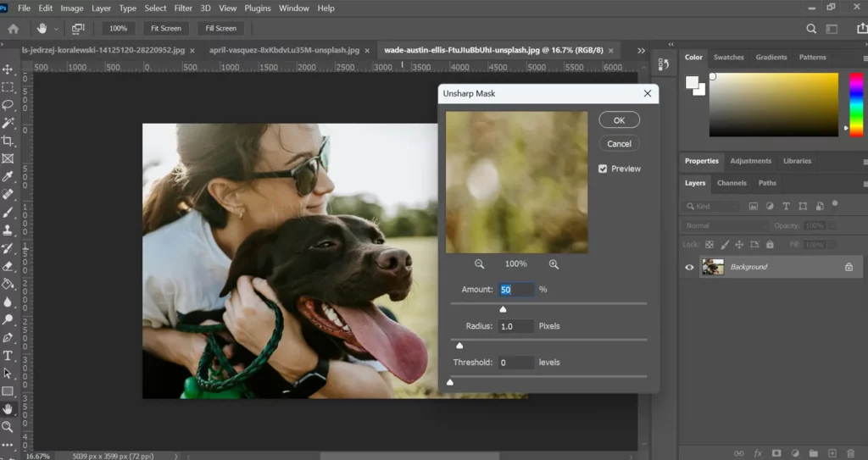Screen dimensions: 868x460
Task: Select the Crop tool
Action: (x=8, y=141)
